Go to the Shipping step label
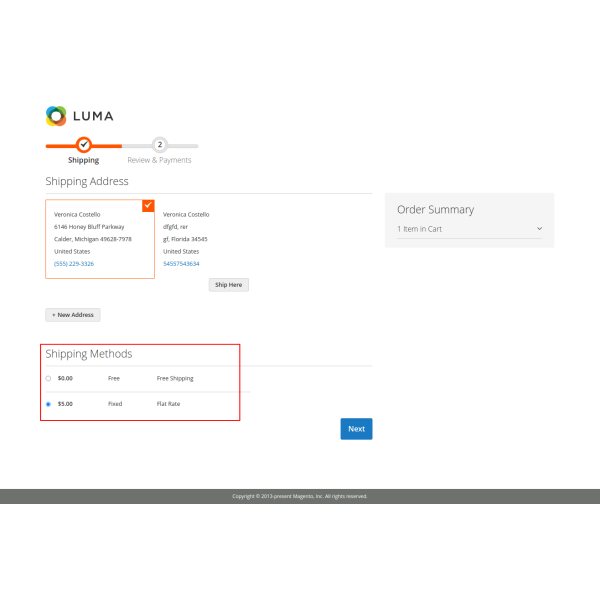600x600 pixels. tap(84, 160)
